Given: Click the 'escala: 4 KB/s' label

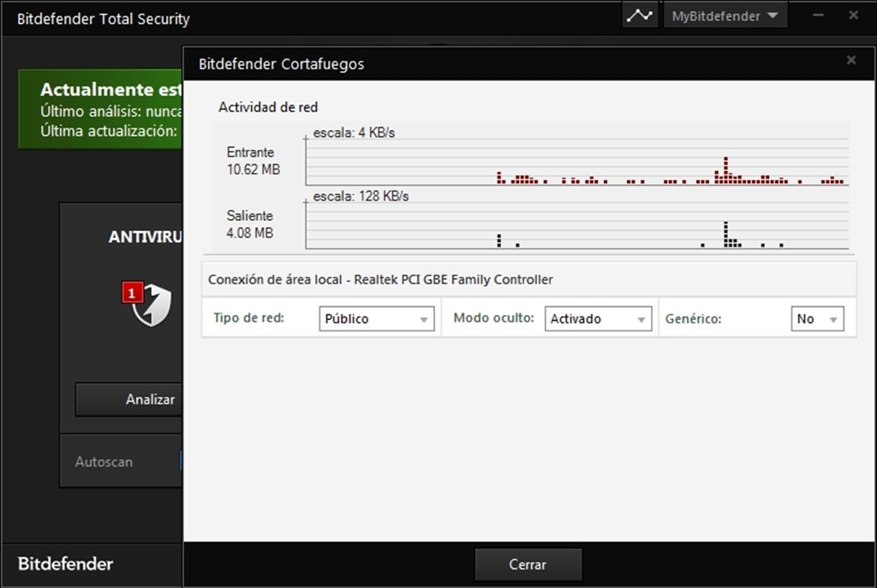Looking at the screenshot, I should click(x=354, y=133).
